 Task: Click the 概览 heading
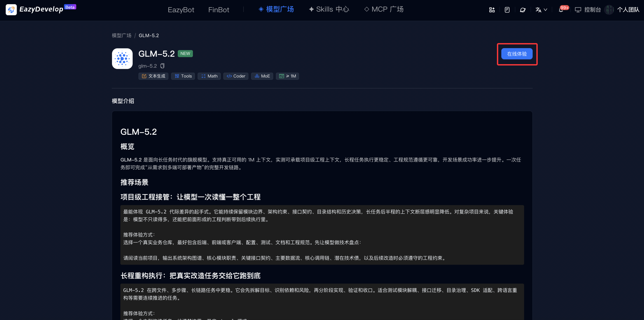click(127, 146)
